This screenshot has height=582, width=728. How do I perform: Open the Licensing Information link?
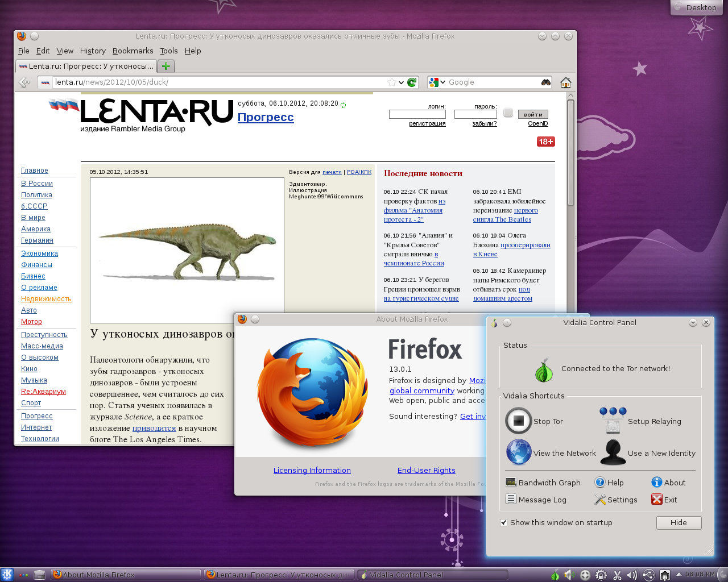click(312, 470)
